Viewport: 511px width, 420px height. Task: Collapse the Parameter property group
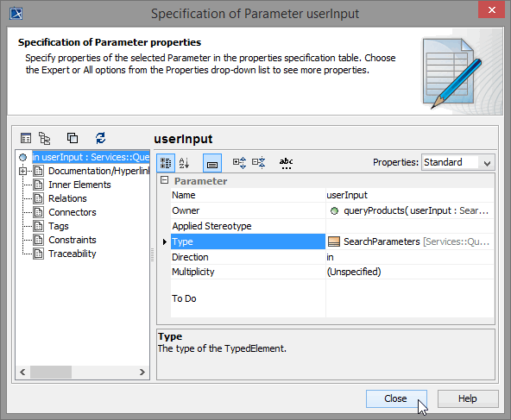tap(165, 180)
